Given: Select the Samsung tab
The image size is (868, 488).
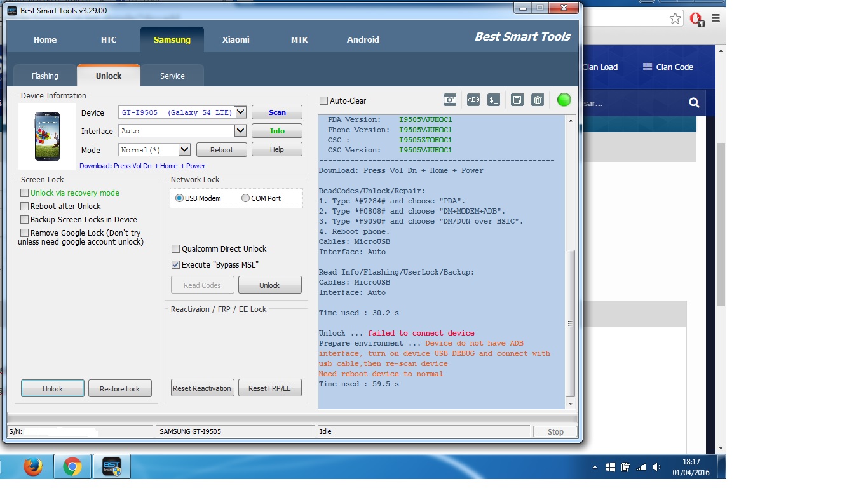Looking at the screenshot, I should point(172,39).
